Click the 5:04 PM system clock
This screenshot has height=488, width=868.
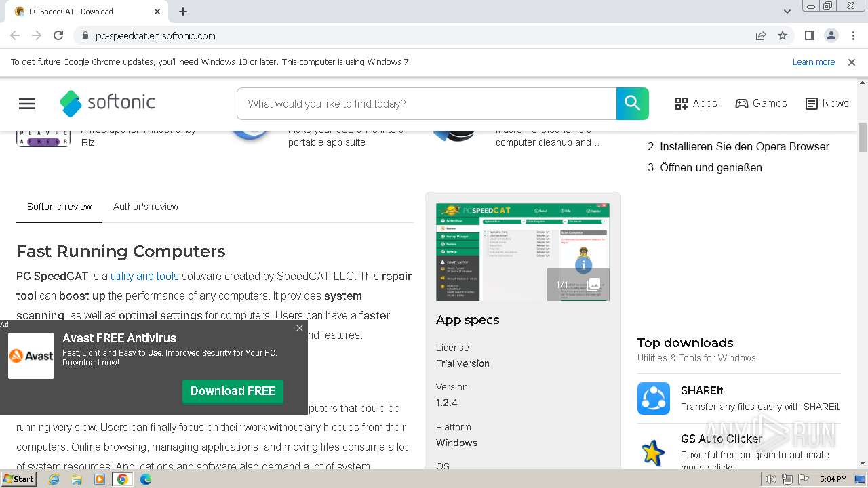833,479
